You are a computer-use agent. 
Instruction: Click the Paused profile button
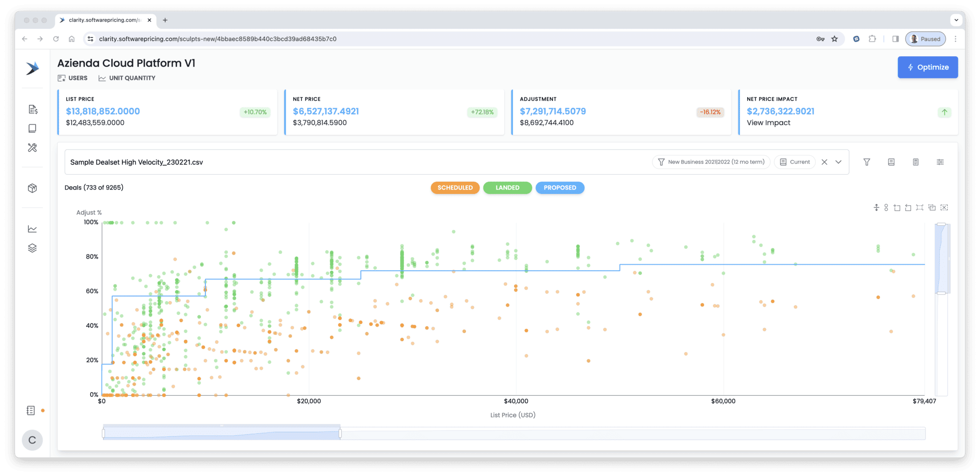[925, 39]
